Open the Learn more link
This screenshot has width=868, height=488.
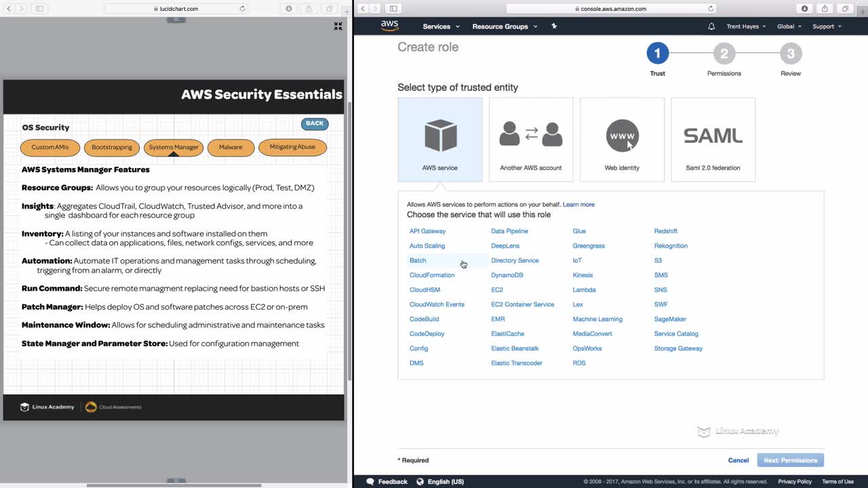click(578, 204)
